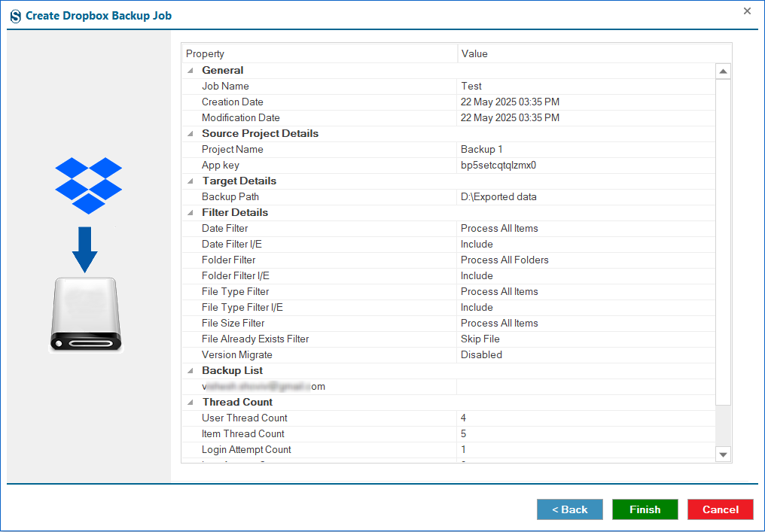Click the App key value bp5setcqtqlzmx0
This screenshot has height=532, width=765.
tap(498, 166)
